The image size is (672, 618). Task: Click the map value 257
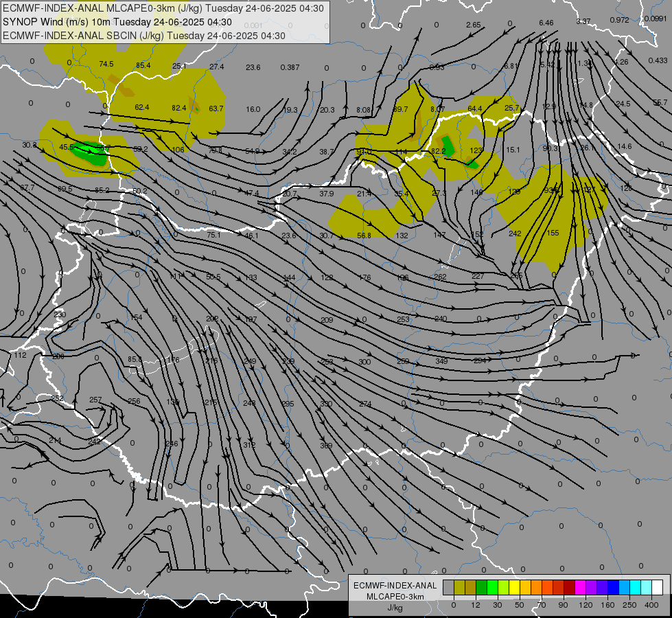pyautogui.click(x=95, y=400)
